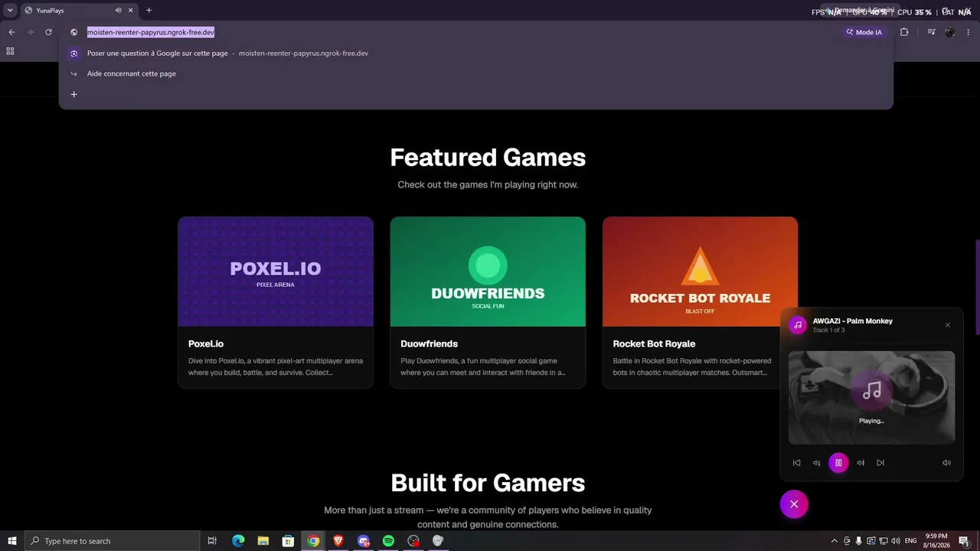Screen dimensions: 980x551
Task: Dismiss the floating purple X button
Action: [794, 504]
